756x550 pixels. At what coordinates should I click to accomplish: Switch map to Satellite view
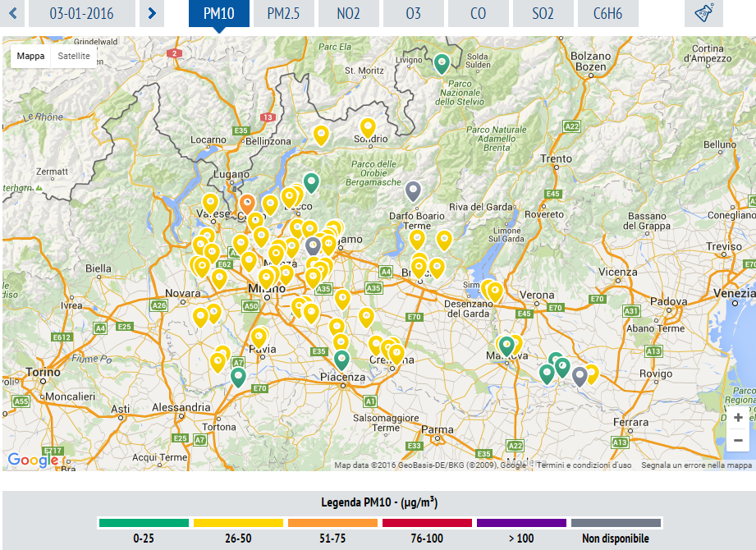(x=74, y=56)
